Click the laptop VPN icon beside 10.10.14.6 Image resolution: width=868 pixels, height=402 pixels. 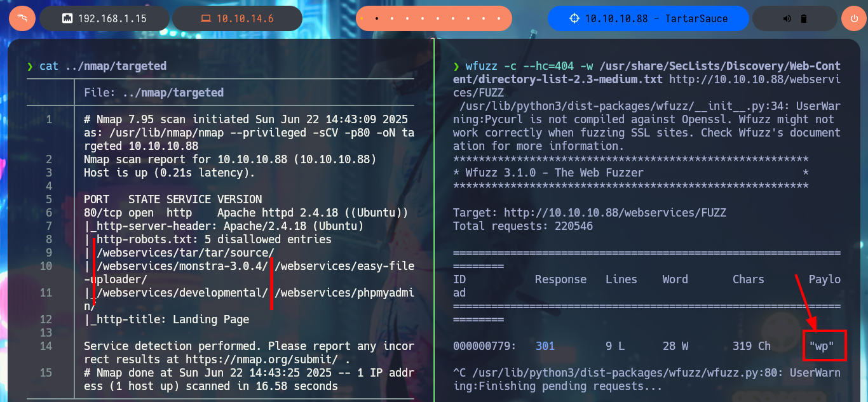205,19
